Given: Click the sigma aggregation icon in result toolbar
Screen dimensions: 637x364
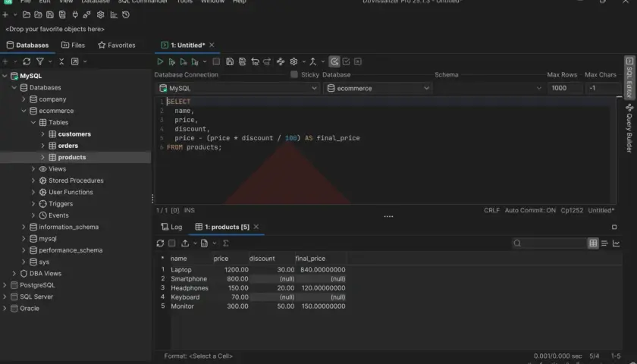Looking at the screenshot, I should point(226,243).
